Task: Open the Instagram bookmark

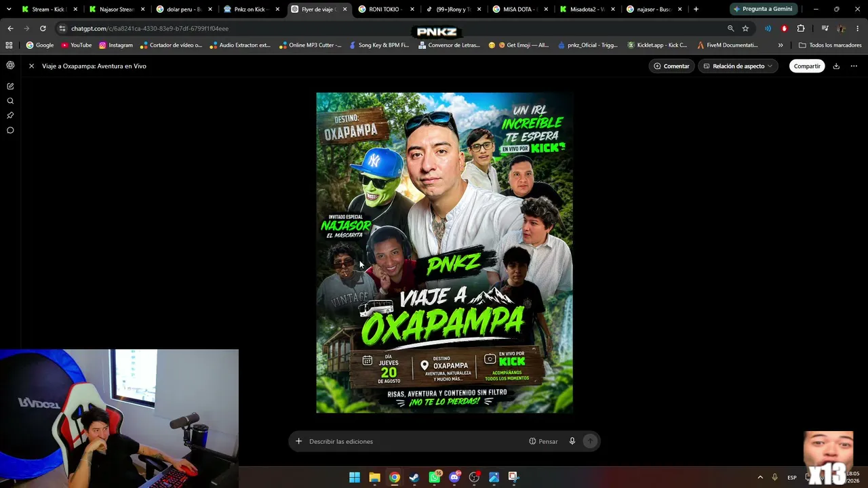Action: [116, 45]
